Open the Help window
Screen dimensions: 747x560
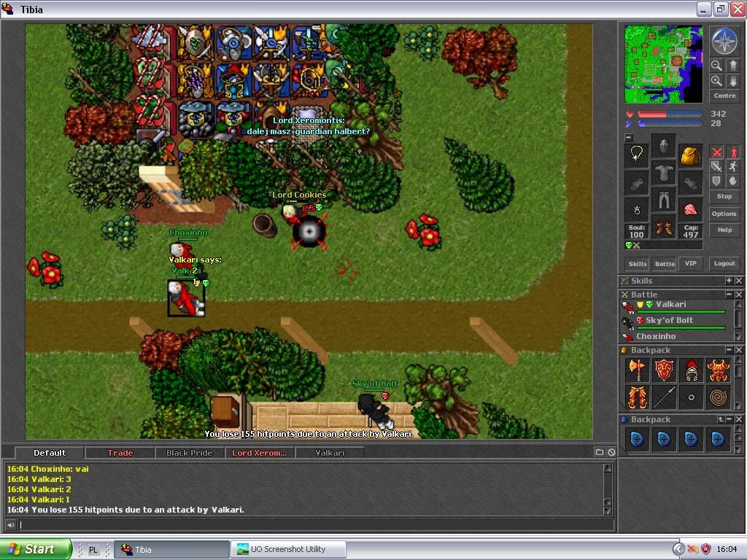pos(724,230)
